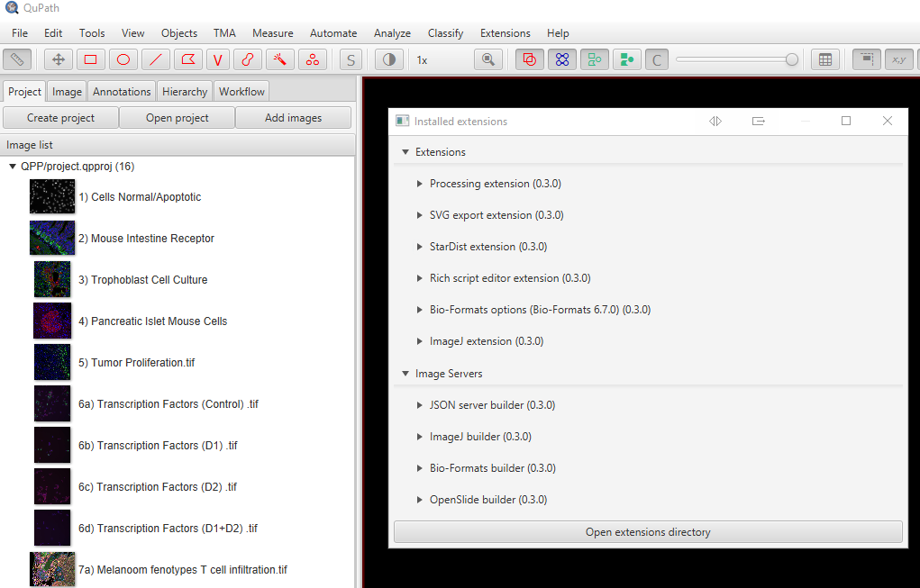Viewport: 920px width, 588px height.
Task: Open the Objects menu
Action: point(179,32)
